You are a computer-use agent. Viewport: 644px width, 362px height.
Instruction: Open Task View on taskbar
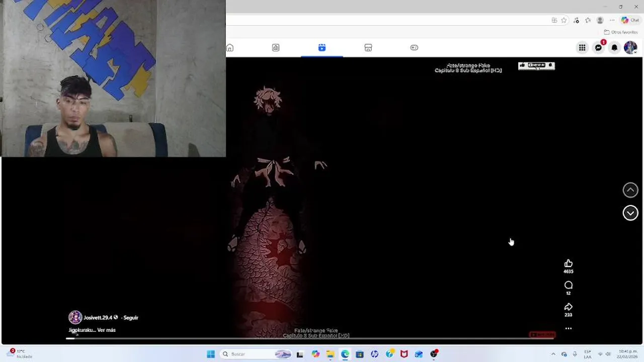300,354
